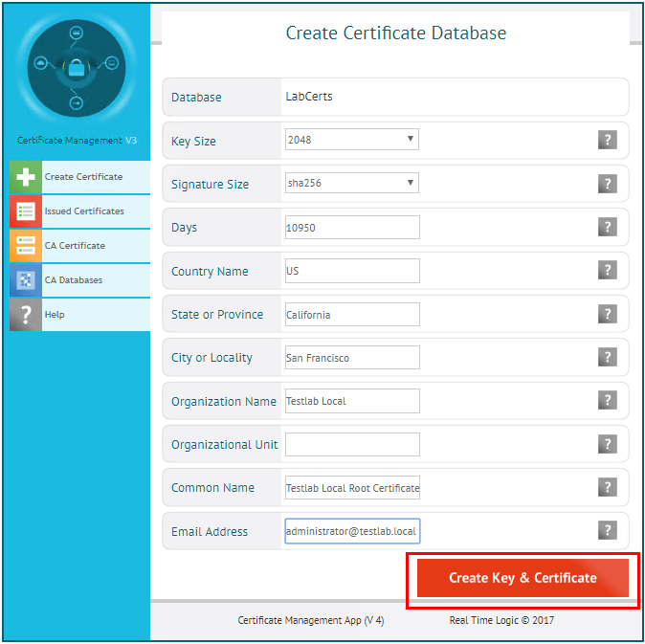The height and width of the screenshot is (644, 645).
Task: Open help for Days field
Action: (x=607, y=227)
